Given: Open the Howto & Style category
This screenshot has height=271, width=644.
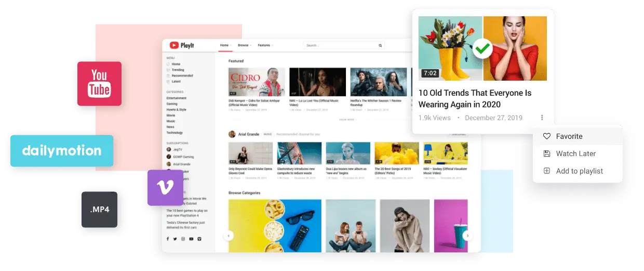Looking at the screenshot, I should pyautogui.click(x=176, y=110).
